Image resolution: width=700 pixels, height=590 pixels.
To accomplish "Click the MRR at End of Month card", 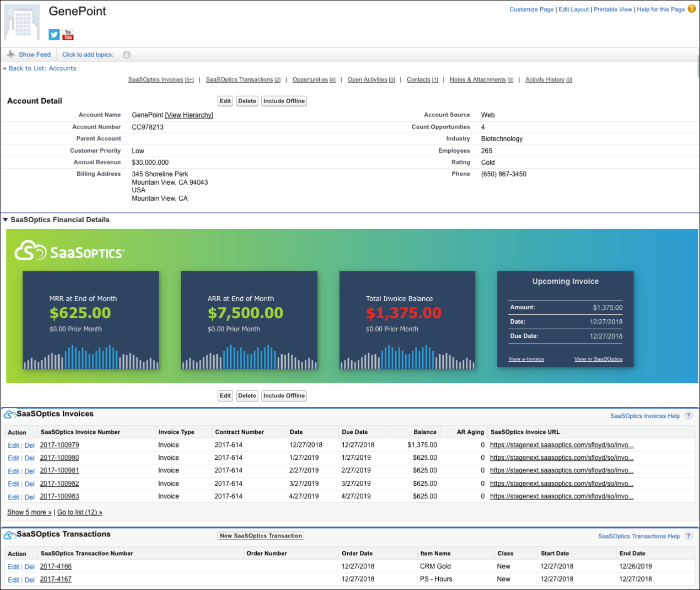I will tap(91, 320).
